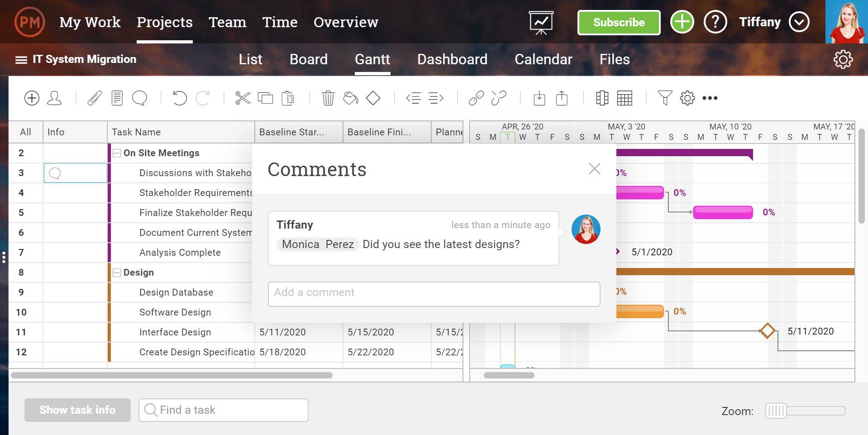Switch to the Calendar tab
The image size is (868, 435).
point(543,59)
